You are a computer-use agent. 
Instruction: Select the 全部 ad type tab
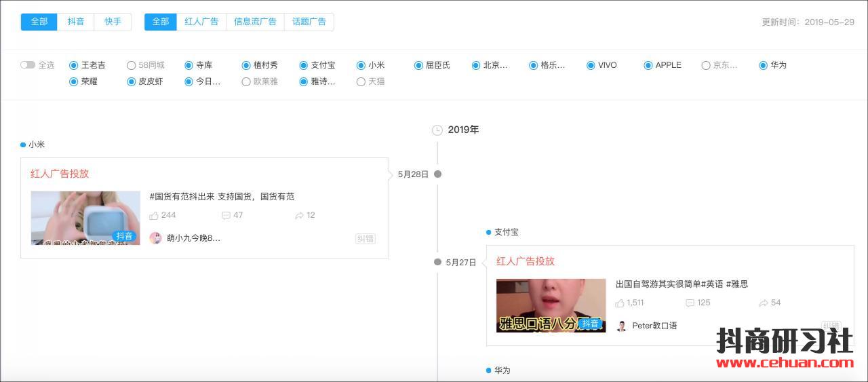pyautogui.click(x=161, y=22)
